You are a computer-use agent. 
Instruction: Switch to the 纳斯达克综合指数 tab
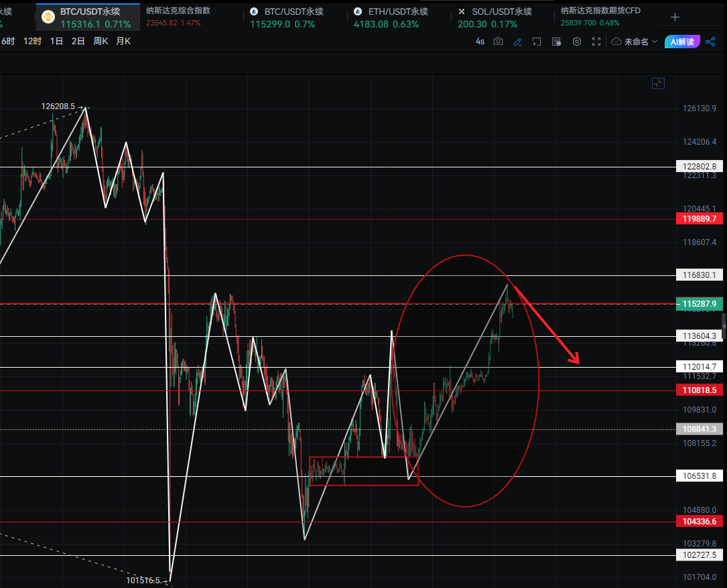[178, 11]
